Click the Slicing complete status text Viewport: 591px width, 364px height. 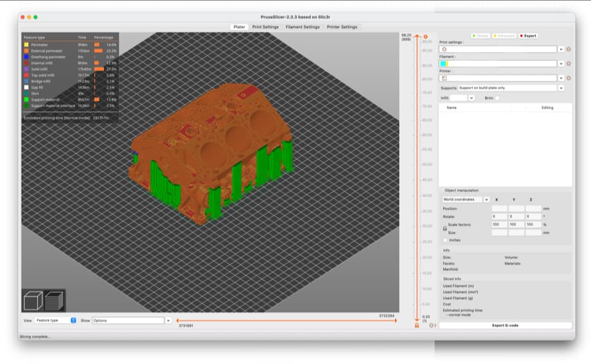point(35,336)
